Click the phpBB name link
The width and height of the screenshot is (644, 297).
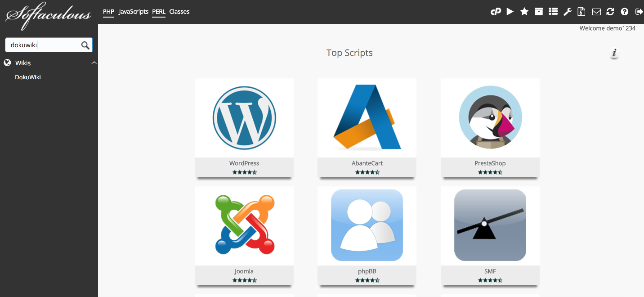coord(367,271)
